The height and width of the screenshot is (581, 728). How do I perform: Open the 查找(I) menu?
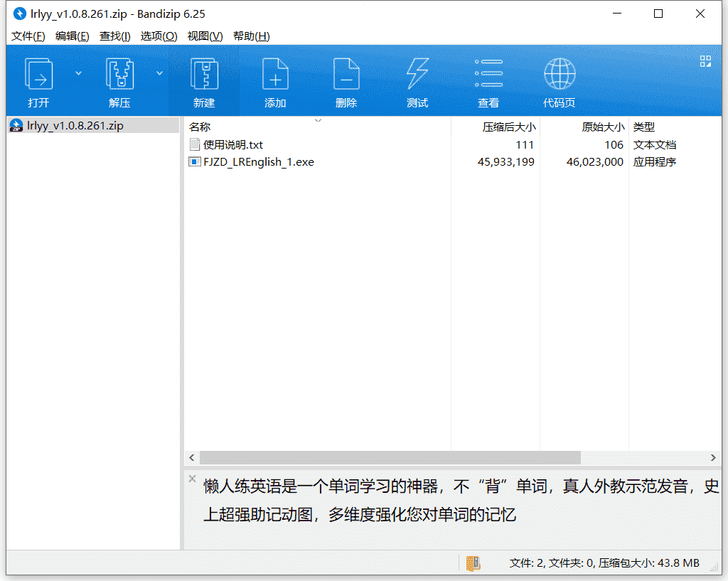[114, 36]
